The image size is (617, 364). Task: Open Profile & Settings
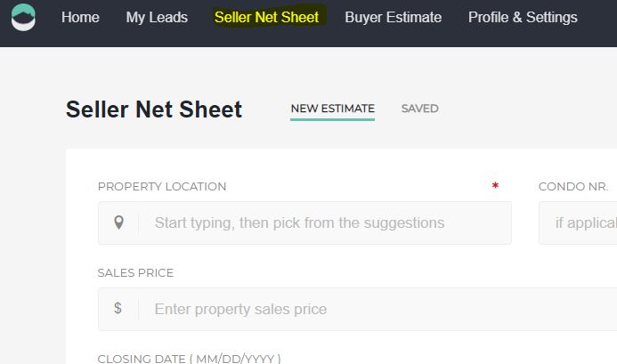pyautogui.click(x=523, y=17)
